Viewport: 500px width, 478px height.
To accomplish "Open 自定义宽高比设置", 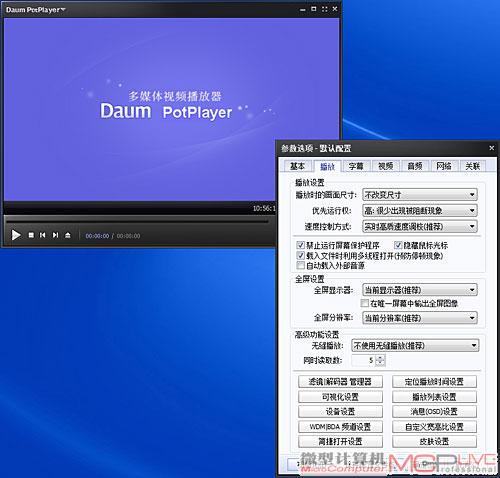I will point(434,427).
